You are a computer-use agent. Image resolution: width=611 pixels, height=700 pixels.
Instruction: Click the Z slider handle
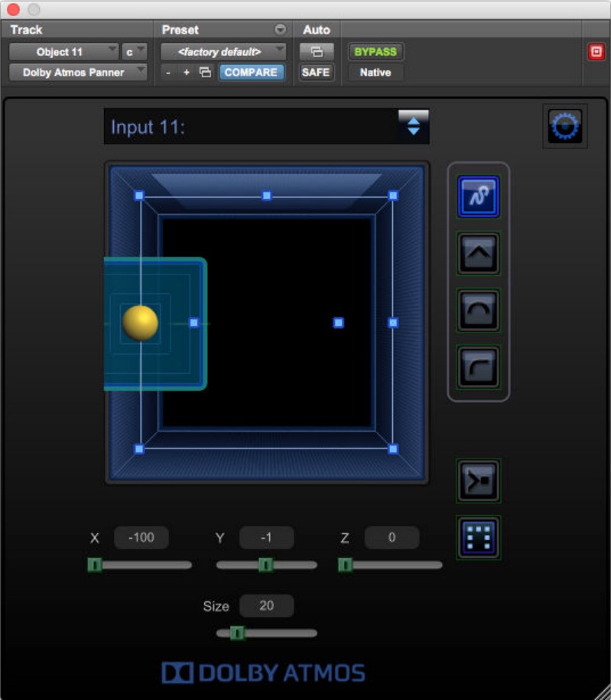click(345, 565)
